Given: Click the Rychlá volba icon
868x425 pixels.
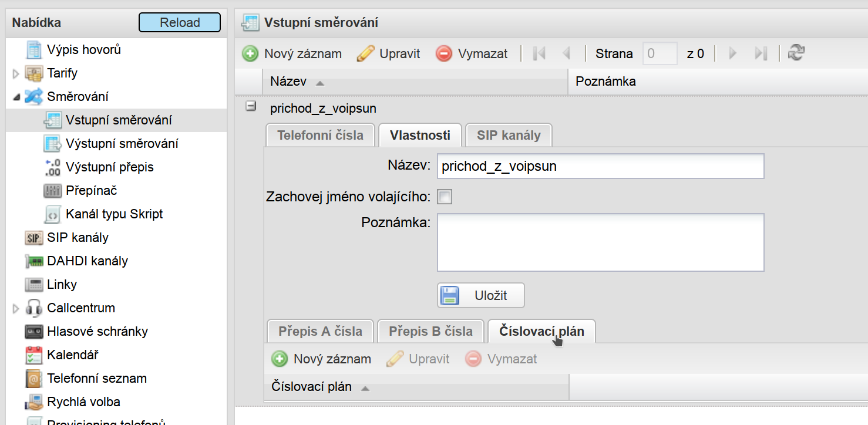Looking at the screenshot, I should [34, 402].
